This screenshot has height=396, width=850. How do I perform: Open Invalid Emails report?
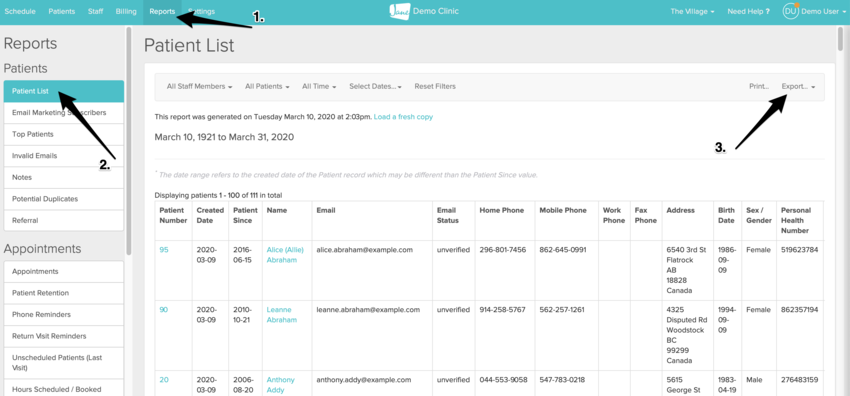click(63, 156)
